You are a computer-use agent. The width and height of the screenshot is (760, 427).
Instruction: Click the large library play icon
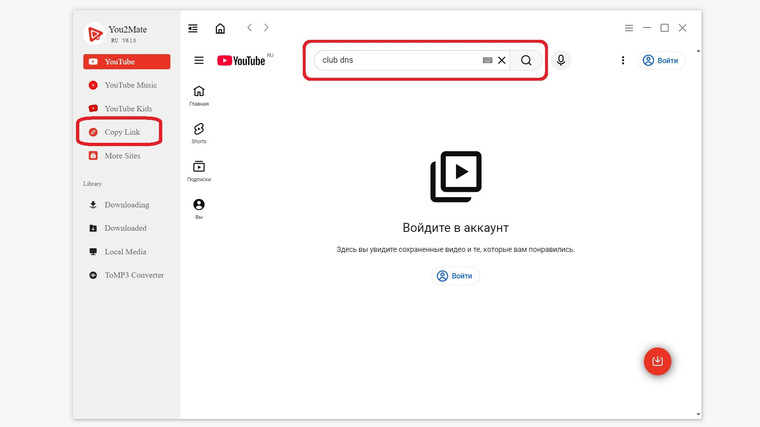coord(456,176)
